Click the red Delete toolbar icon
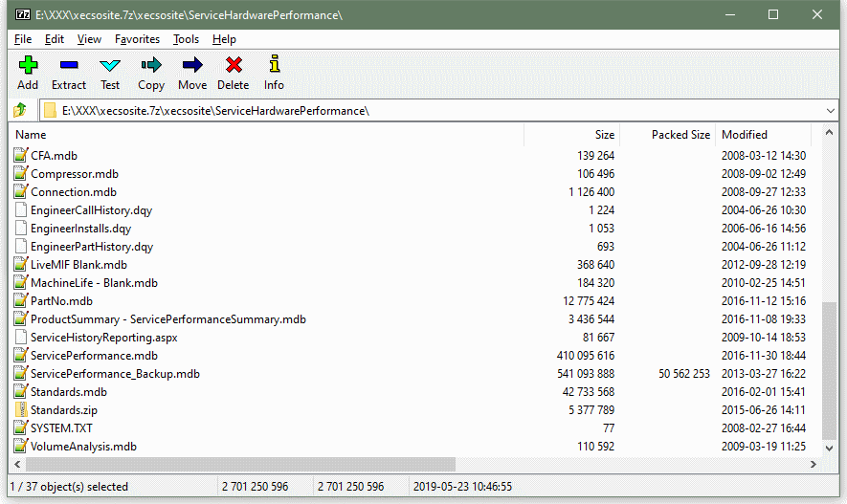The image size is (847, 504). point(234,65)
